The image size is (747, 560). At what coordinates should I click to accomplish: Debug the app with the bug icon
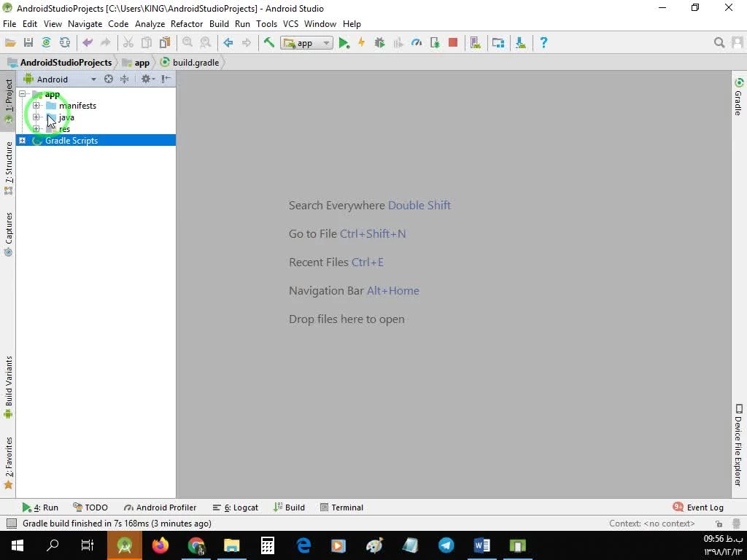[379, 43]
